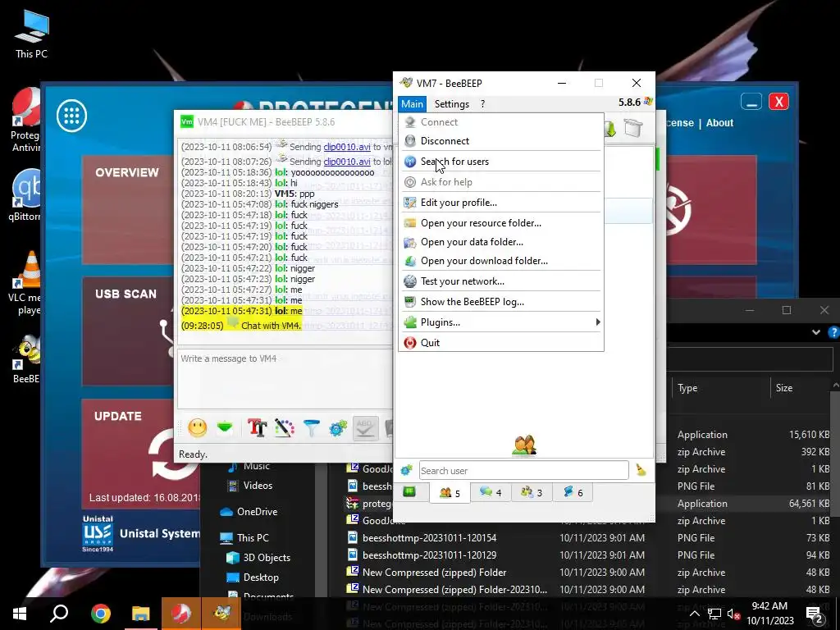This screenshot has height=630, width=840.
Task: Expand the Plugins... submenu arrow
Action: coord(597,322)
